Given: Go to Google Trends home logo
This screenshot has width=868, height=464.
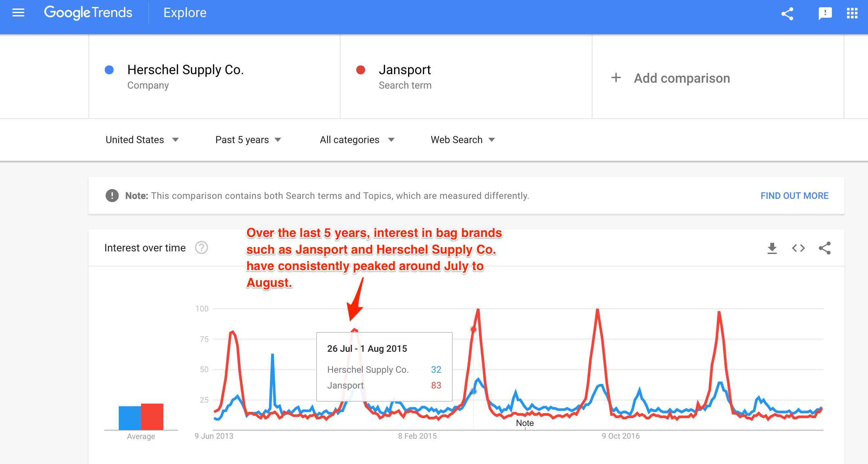Looking at the screenshot, I should (x=88, y=13).
